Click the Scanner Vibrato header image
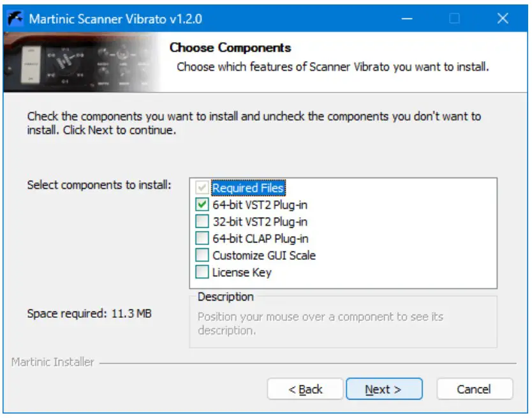 (70, 61)
